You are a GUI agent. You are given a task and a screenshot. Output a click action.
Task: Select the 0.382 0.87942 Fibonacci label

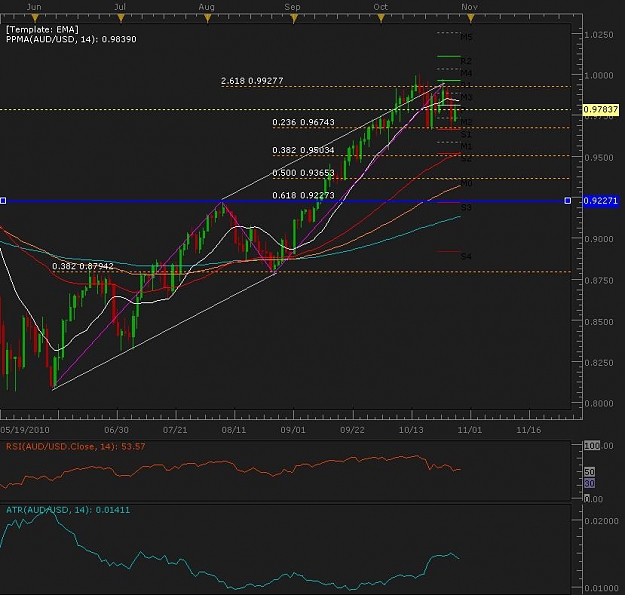83,266
